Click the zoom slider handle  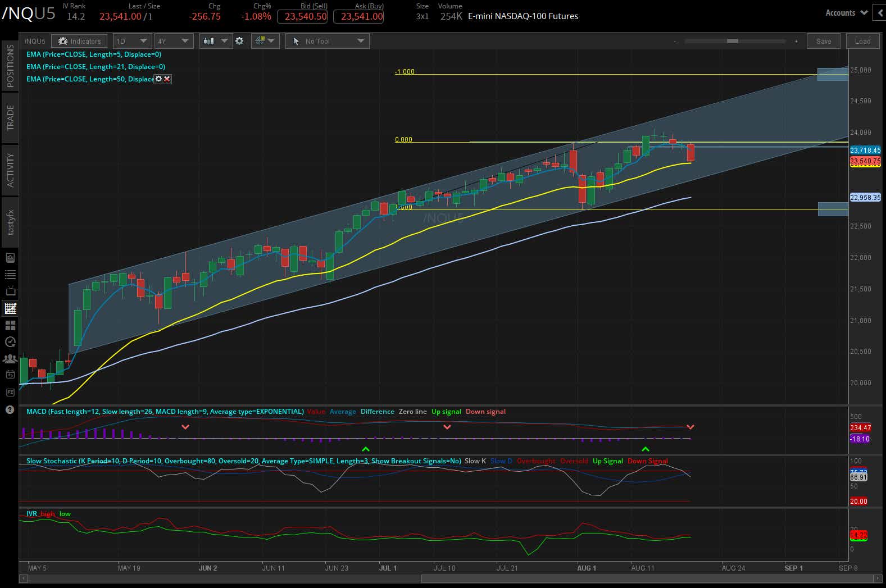coord(732,41)
